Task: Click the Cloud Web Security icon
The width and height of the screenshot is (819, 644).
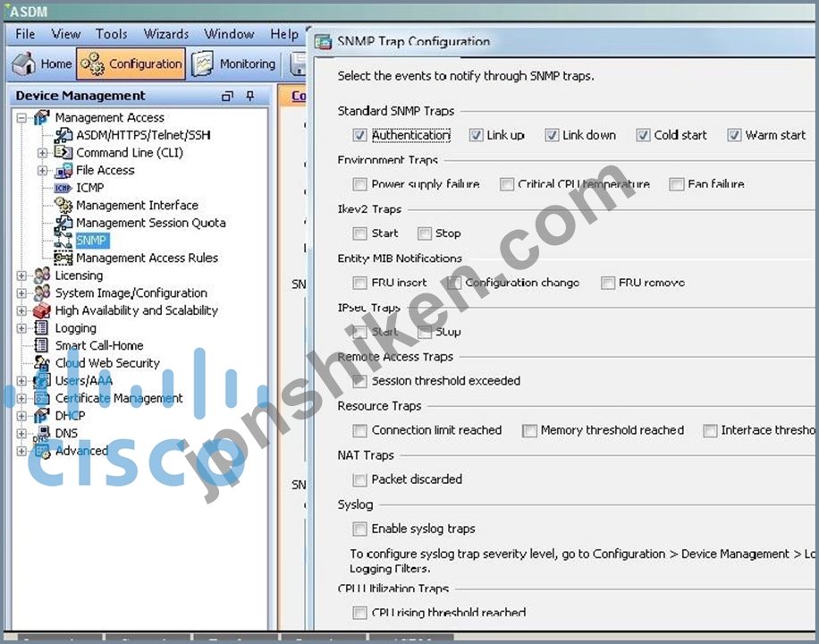Action: pos(42,363)
